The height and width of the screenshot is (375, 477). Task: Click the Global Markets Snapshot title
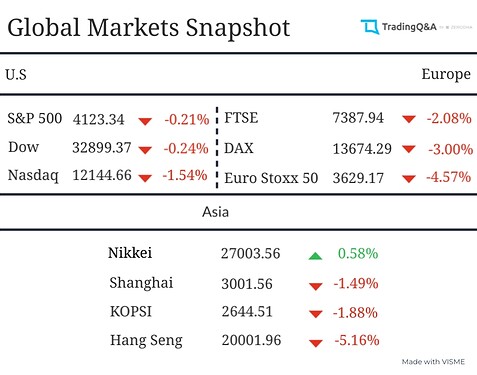coord(149,28)
